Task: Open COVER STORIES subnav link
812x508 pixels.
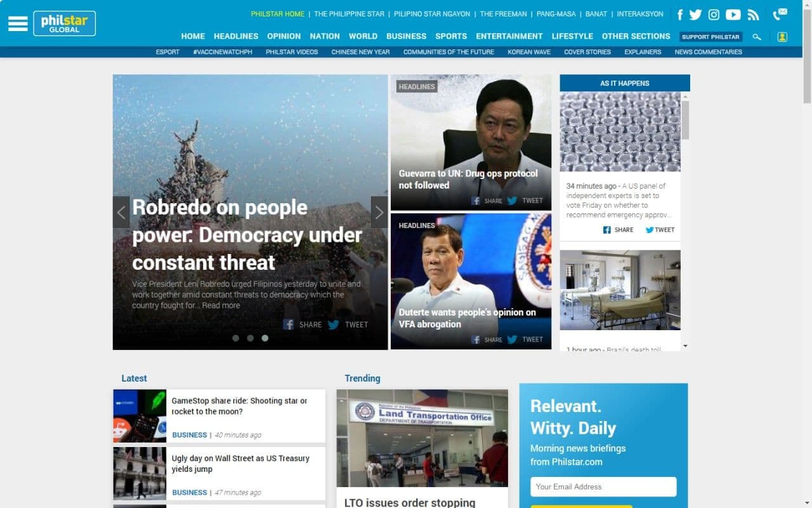Action: pos(587,52)
